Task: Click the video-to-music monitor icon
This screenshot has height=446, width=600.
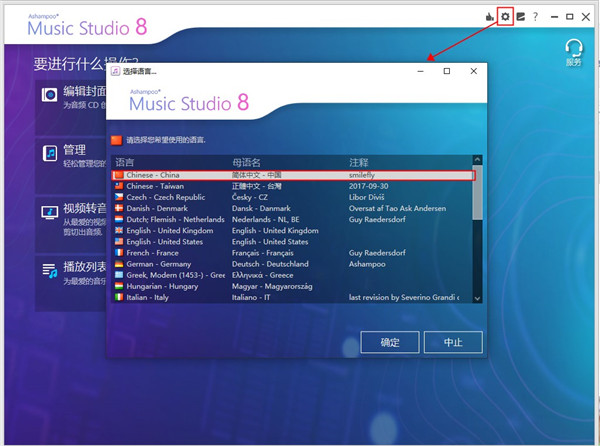Action: pos(49,213)
